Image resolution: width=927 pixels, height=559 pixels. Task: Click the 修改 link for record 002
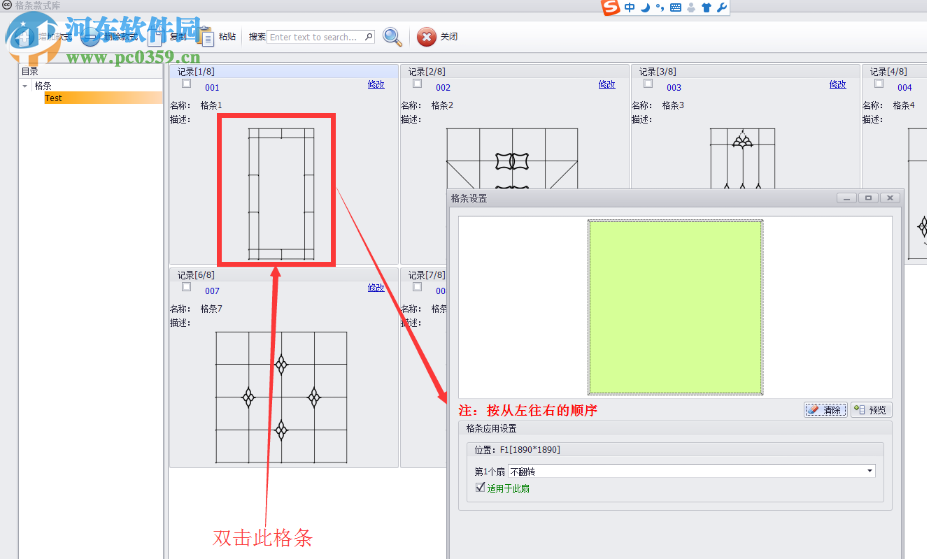click(607, 84)
